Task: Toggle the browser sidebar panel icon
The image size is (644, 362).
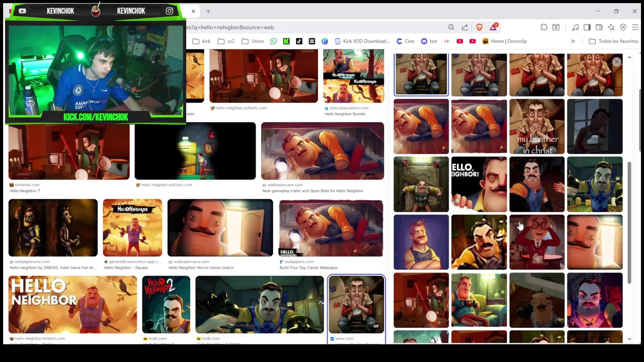Action: 587,27
